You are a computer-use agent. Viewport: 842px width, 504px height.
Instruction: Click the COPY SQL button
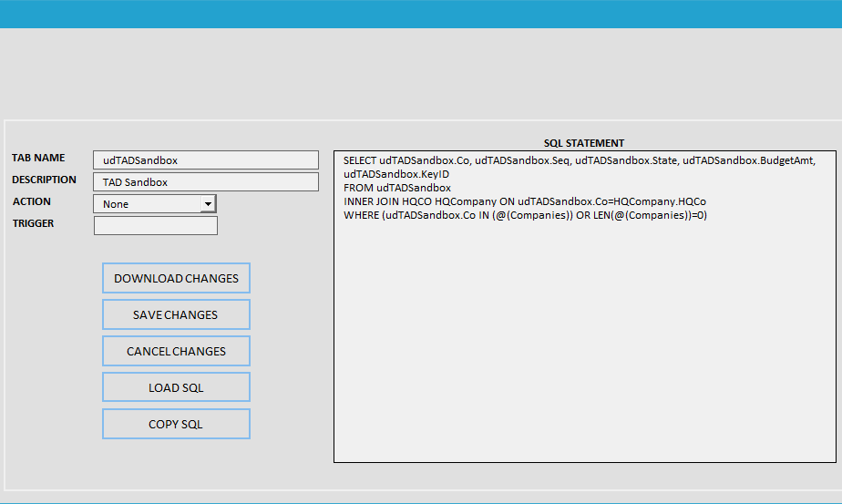point(176,424)
